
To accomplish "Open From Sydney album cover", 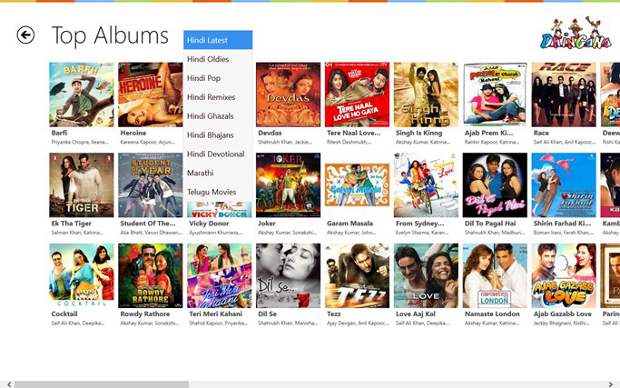I will pyautogui.click(x=426, y=185).
